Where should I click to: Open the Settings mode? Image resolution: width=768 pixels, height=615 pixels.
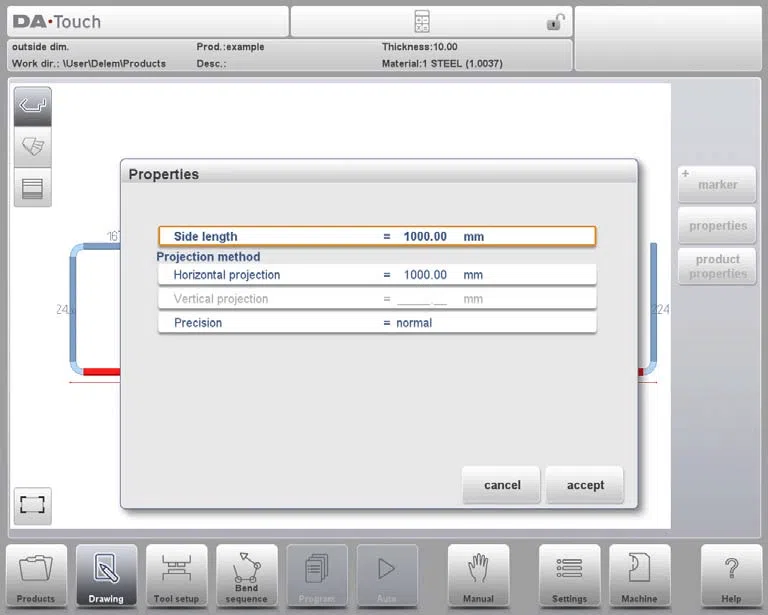point(569,576)
